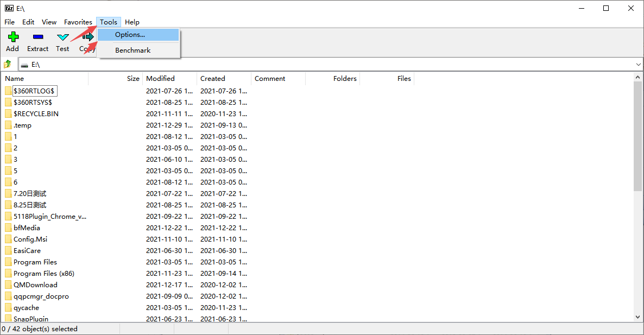Go up one folder level with the arrow icon
644x335 pixels.
(8, 64)
